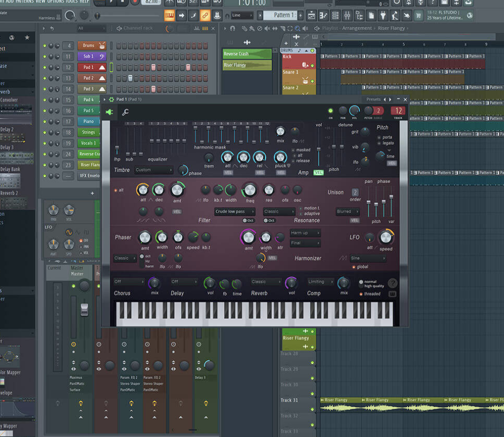Toggle the global LFO option
The width and height of the screenshot is (504, 437).
[x=354, y=267]
